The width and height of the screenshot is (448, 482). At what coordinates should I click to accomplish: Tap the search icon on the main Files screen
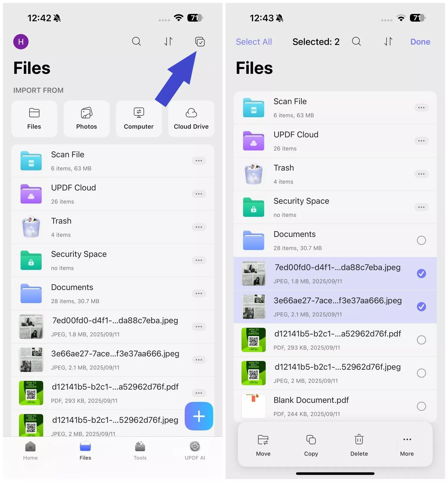tap(136, 41)
